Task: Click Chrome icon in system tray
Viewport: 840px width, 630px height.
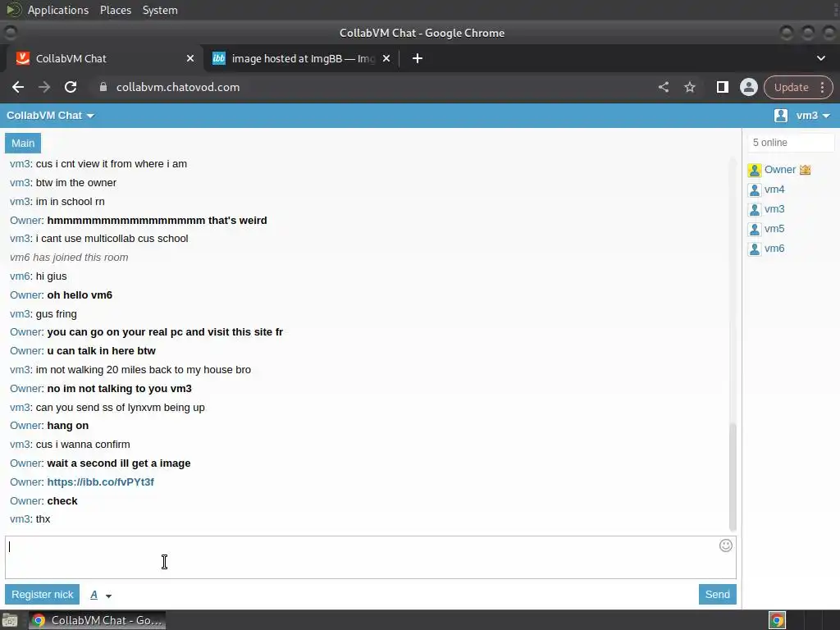Action: [x=777, y=620]
